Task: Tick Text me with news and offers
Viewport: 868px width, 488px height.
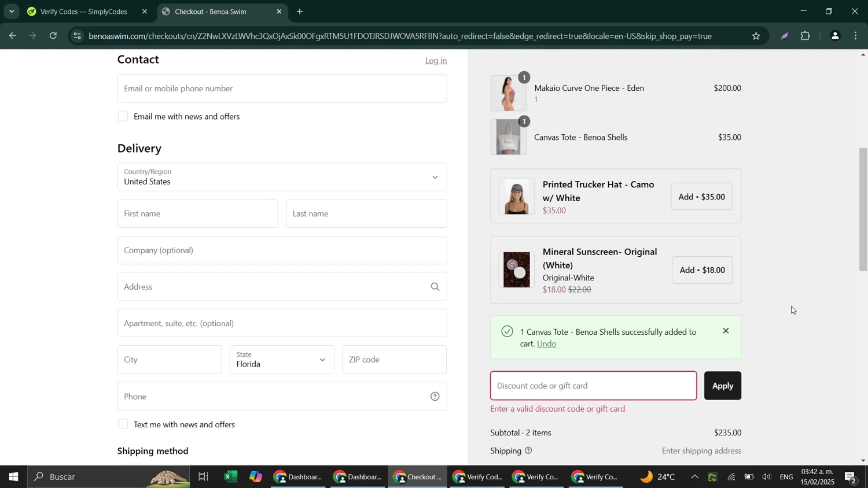Action: (123, 424)
